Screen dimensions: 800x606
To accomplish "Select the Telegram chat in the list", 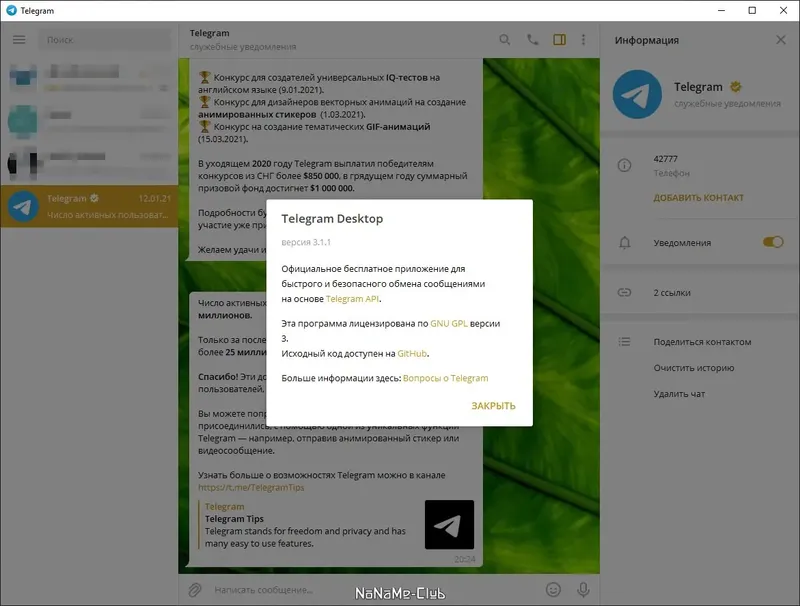I will point(89,206).
